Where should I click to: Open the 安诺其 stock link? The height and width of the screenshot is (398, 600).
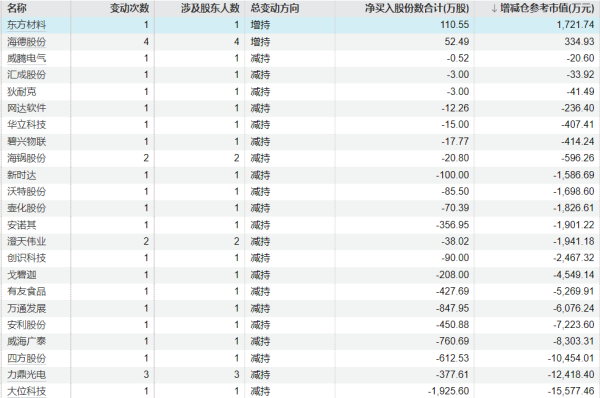(x=22, y=225)
